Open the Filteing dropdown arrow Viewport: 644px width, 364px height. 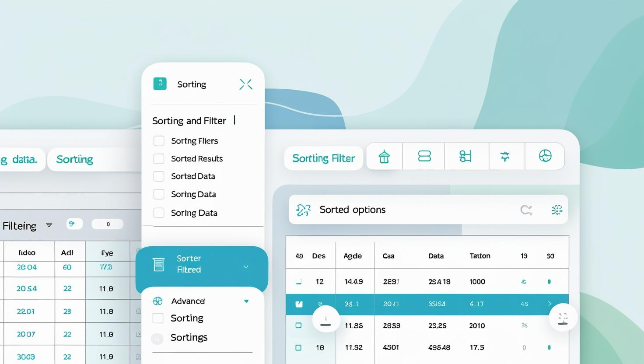tap(49, 225)
